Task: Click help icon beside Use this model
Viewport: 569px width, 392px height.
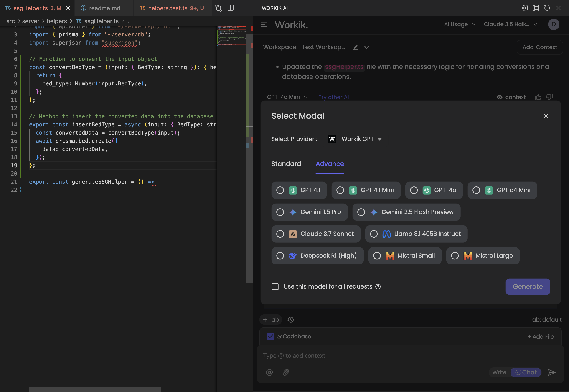Action: pyautogui.click(x=378, y=287)
